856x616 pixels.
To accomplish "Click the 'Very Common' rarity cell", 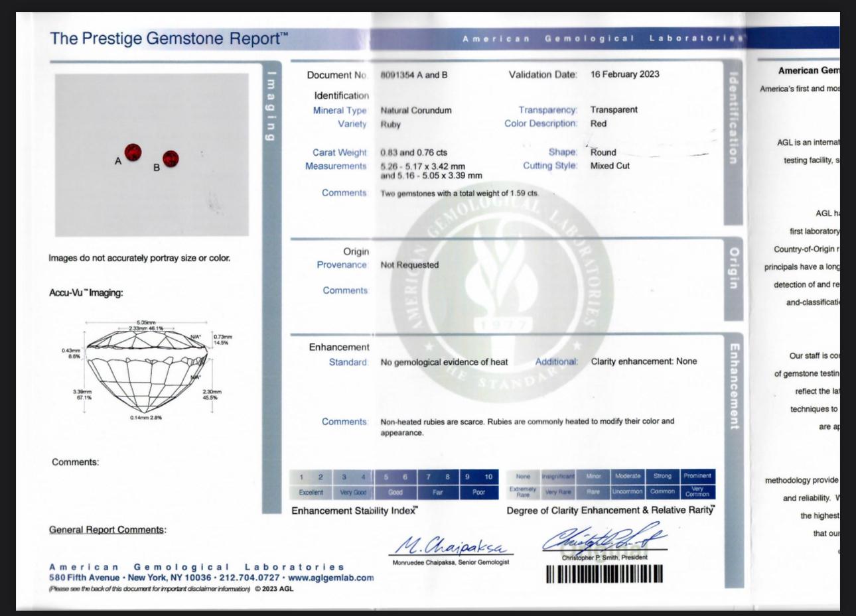I will [697, 492].
